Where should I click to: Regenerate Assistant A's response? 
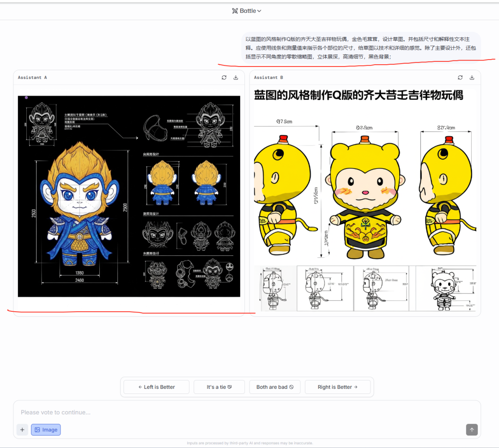224,78
